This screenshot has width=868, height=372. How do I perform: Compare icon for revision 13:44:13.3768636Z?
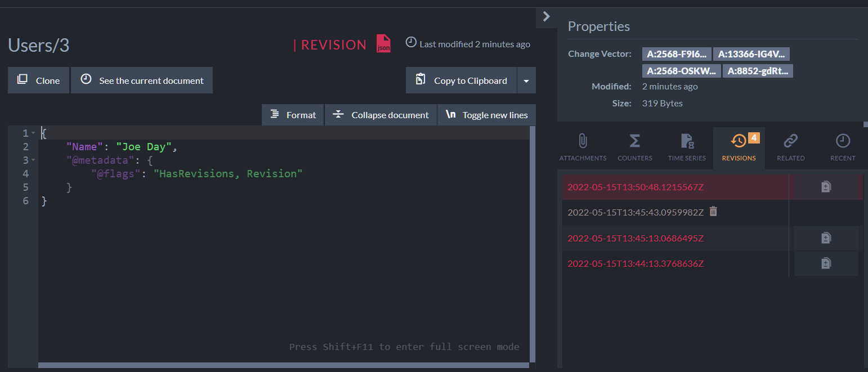point(826,263)
